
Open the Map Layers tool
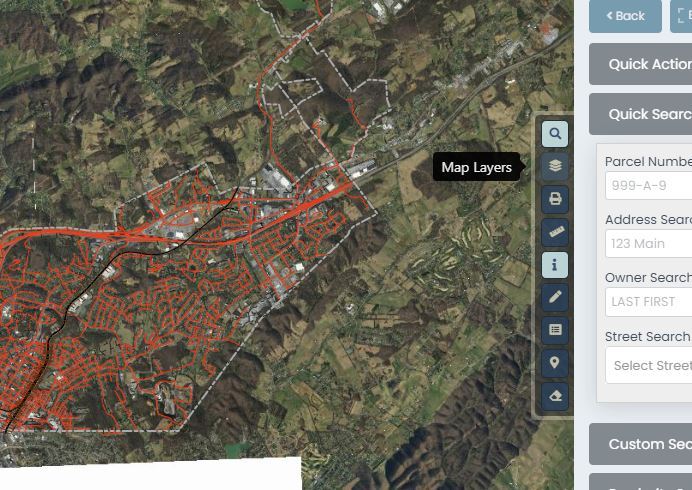point(555,166)
